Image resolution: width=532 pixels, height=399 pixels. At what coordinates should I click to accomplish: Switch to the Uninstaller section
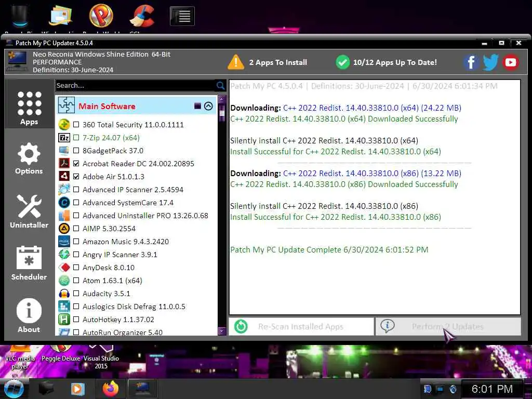(29, 211)
